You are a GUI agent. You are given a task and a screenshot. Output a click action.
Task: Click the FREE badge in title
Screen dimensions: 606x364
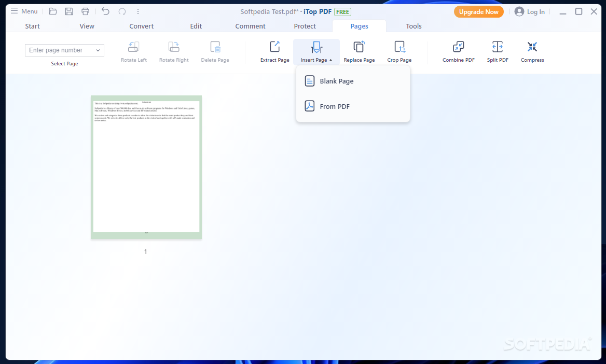(x=342, y=11)
